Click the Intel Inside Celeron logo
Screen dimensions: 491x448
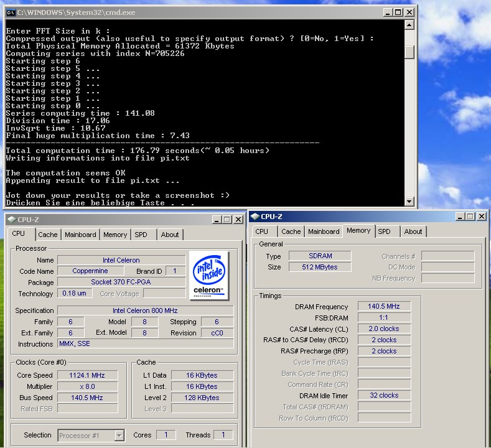[209, 276]
